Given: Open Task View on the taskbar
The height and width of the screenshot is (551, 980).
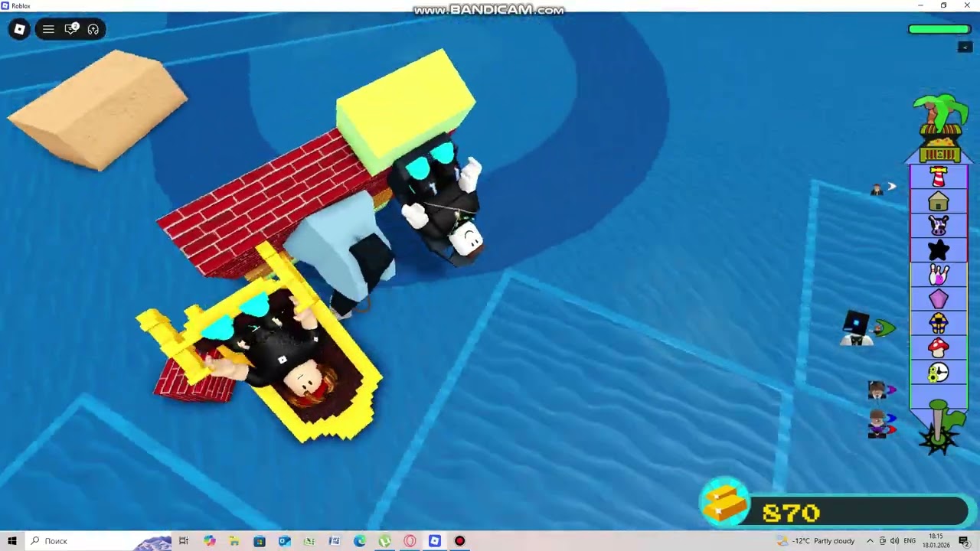Looking at the screenshot, I should (x=184, y=541).
